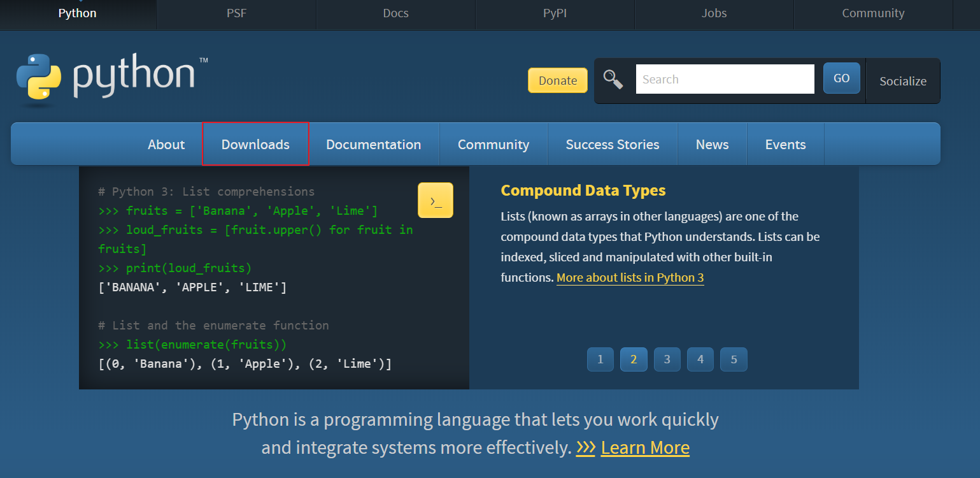Open the Docs tab in top bar

click(395, 13)
